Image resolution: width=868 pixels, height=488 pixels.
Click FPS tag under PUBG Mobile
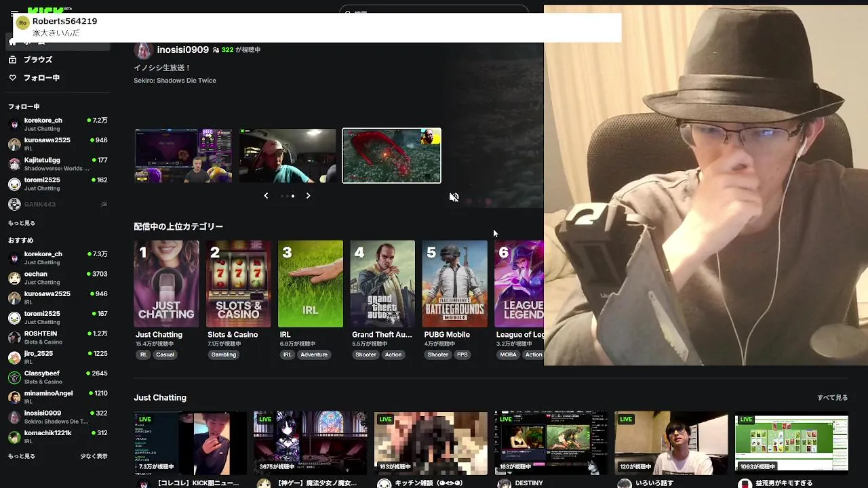coord(462,354)
